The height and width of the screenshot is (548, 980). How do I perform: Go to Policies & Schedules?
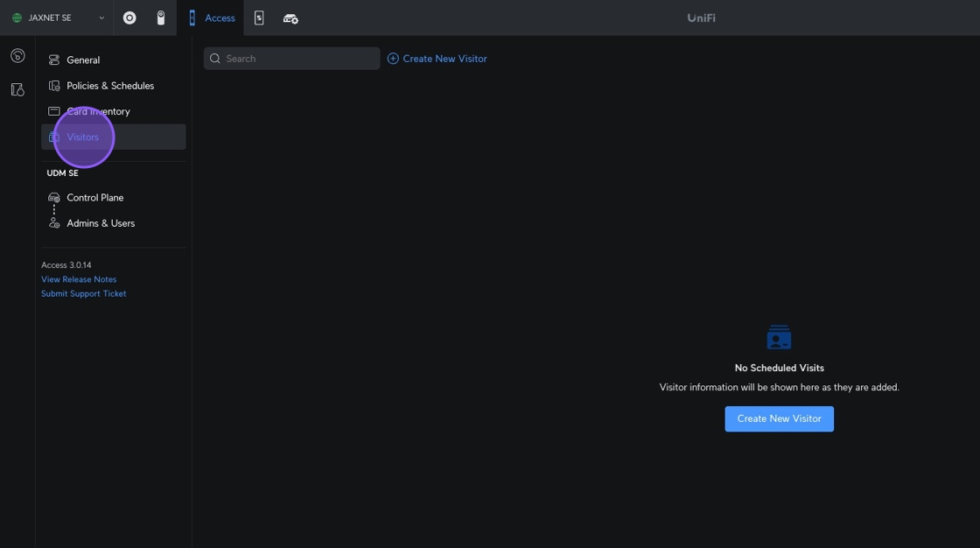pos(110,86)
